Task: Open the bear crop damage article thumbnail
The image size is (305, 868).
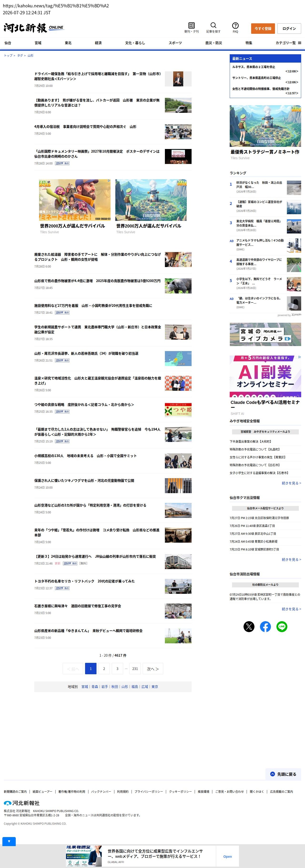Action: tap(178, 286)
